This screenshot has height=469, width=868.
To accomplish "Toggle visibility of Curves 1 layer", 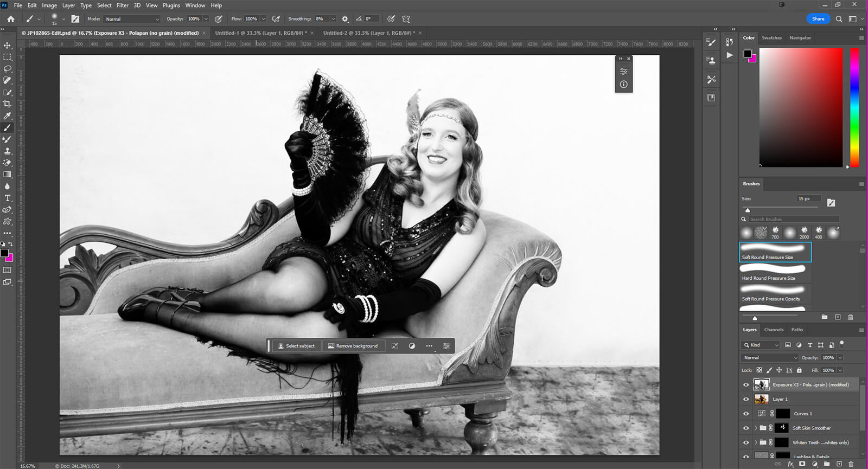I will tap(746, 414).
